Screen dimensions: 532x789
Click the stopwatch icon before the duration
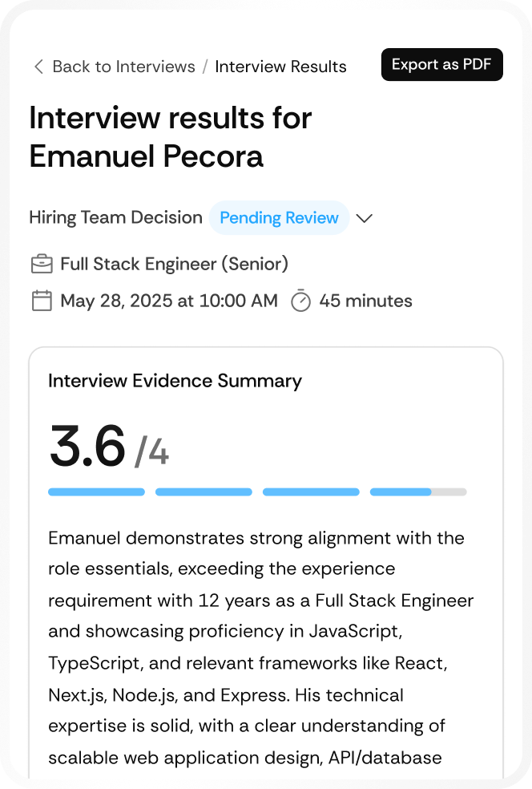click(301, 301)
